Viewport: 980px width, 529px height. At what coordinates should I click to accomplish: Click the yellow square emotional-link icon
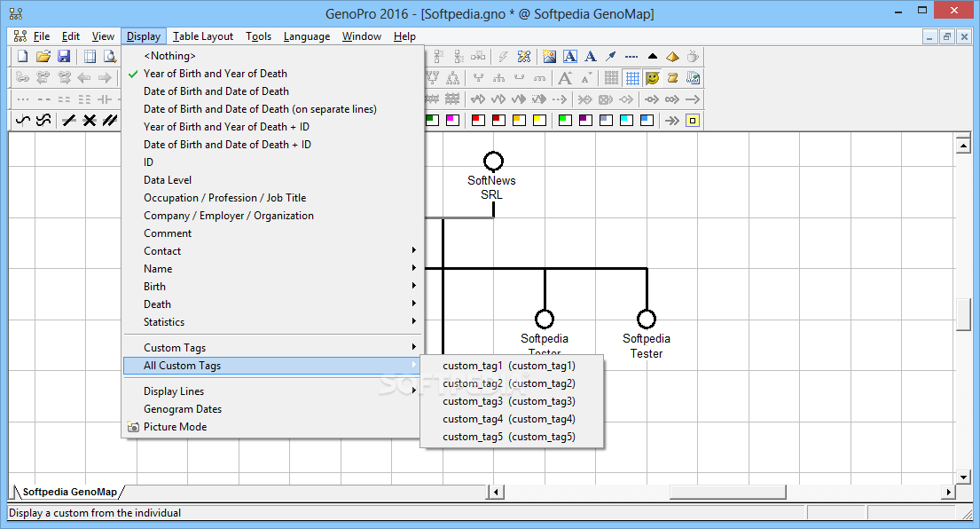(693, 120)
